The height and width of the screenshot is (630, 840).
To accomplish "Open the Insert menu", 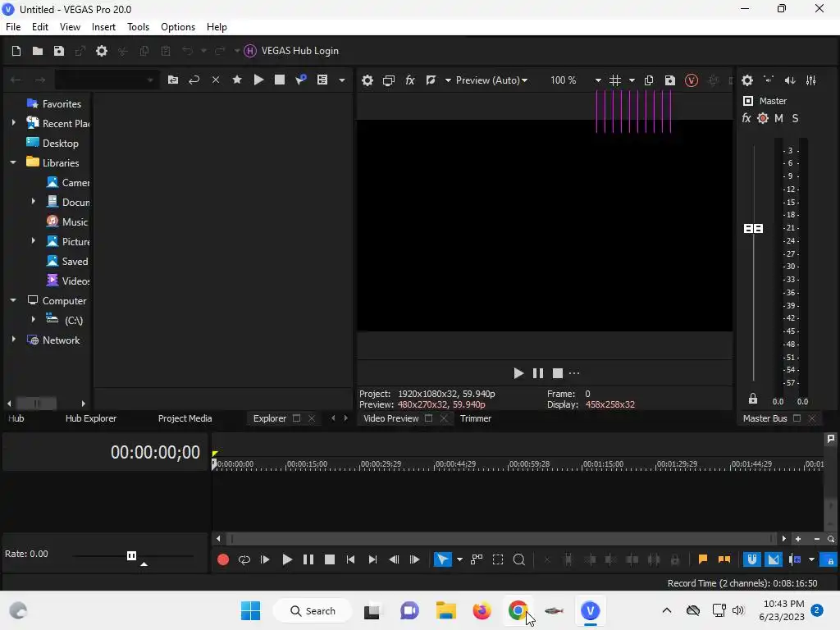I will click(103, 27).
